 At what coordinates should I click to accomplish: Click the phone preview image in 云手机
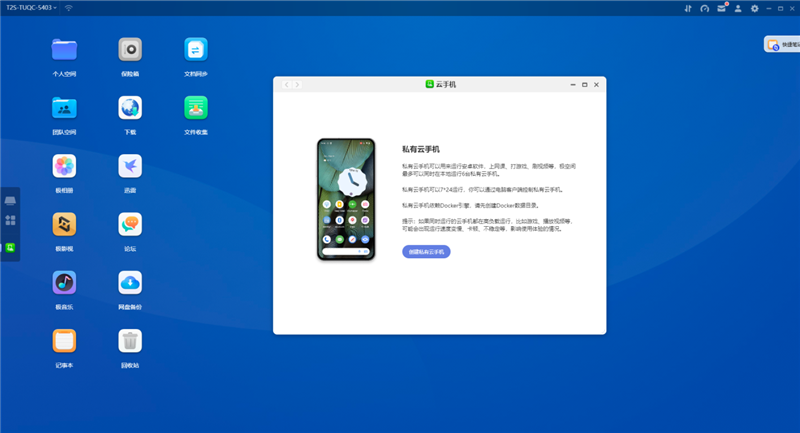tap(346, 199)
